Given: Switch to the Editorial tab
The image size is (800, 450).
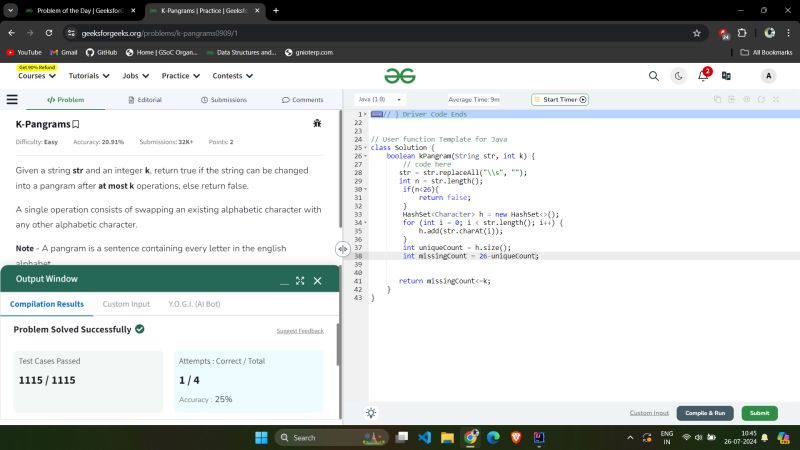Looking at the screenshot, I should [145, 99].
